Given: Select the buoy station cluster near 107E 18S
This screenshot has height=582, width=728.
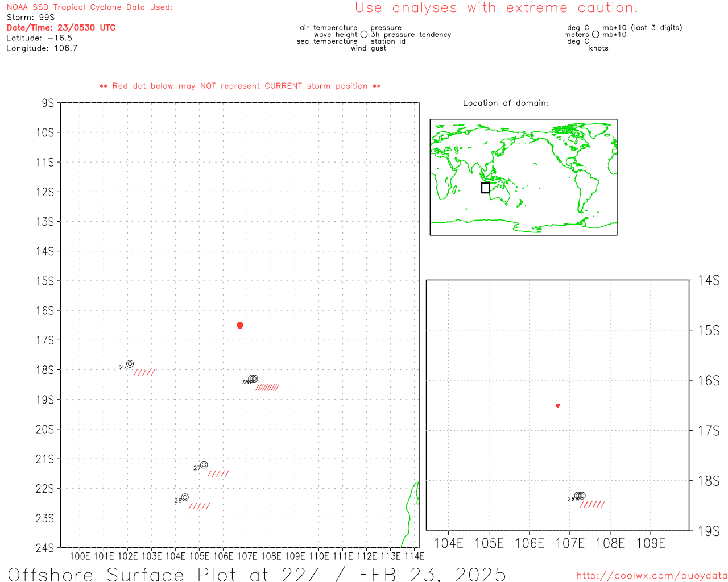Looking at the screenshot, I should (253, 379).
